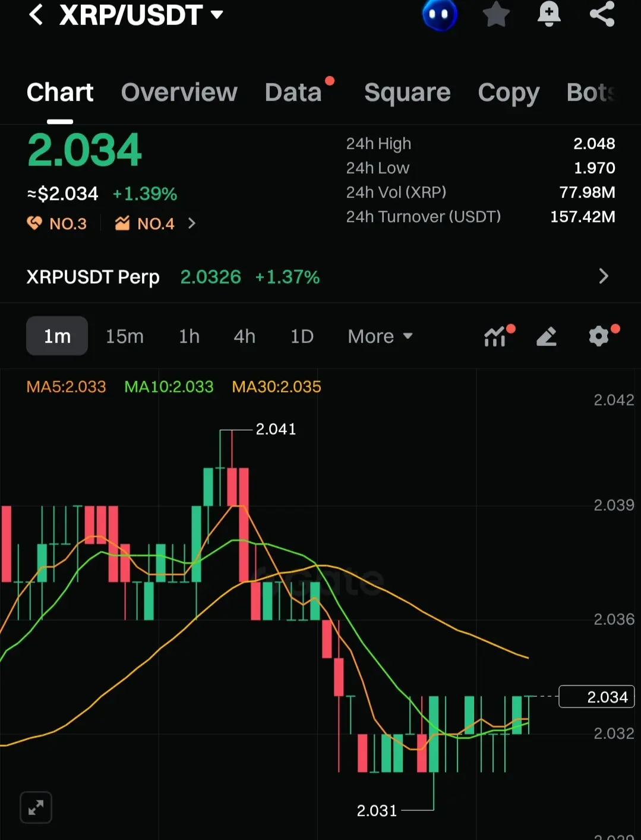Open chart settings gear
The width and height of the screenshot is (641, 840).
[599, 336]
